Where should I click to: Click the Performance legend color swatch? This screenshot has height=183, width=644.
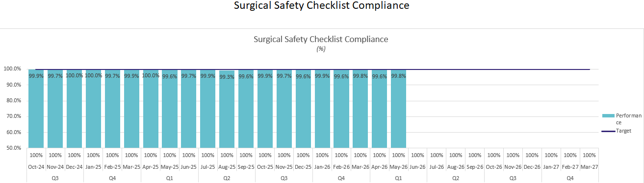click(608, 115)
